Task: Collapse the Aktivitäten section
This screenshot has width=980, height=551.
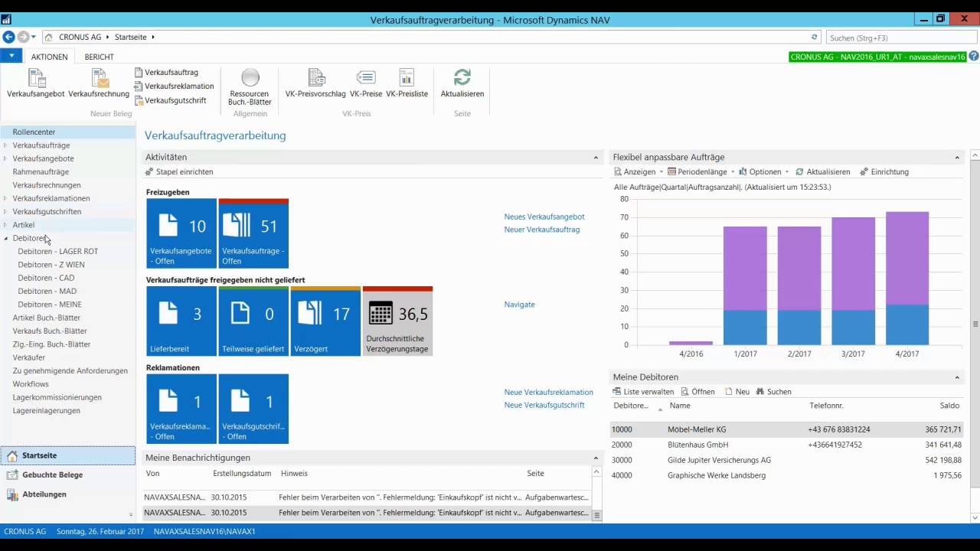Action: point(596,158)
